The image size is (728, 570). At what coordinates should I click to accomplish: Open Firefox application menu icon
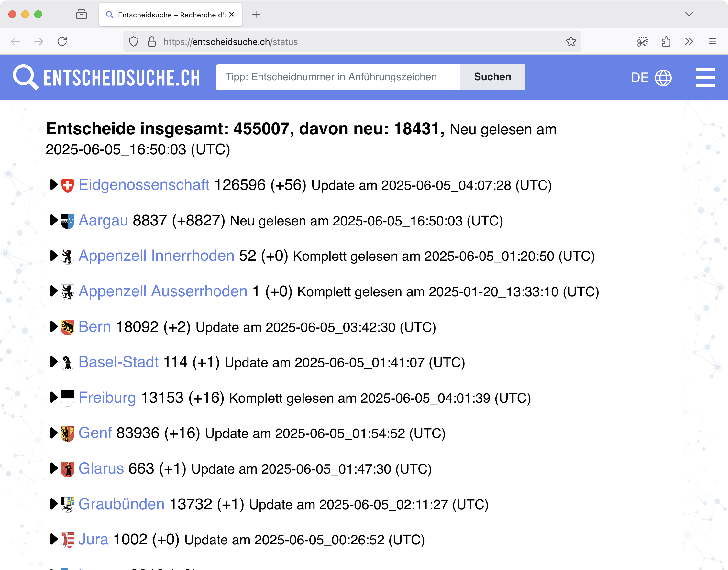(x=712, y=42)
